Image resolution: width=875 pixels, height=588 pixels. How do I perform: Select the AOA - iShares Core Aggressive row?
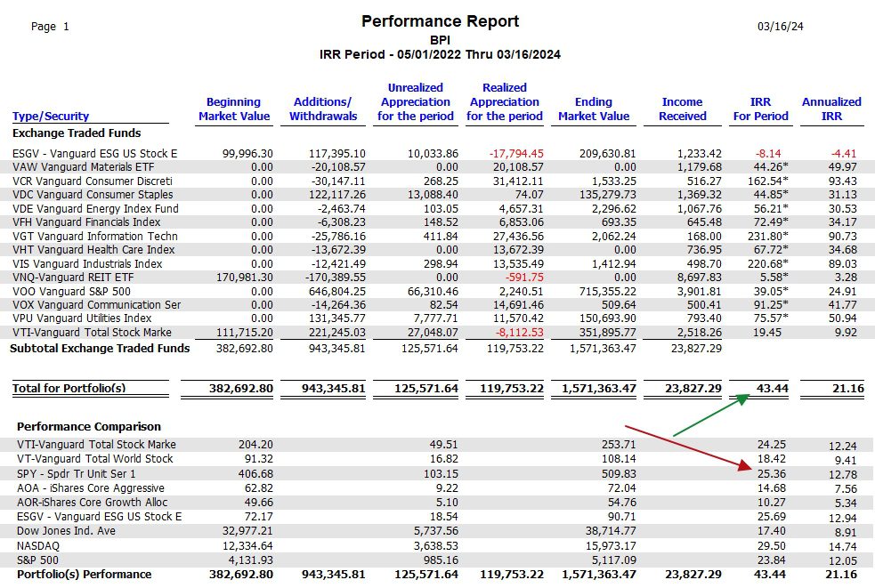438,488
